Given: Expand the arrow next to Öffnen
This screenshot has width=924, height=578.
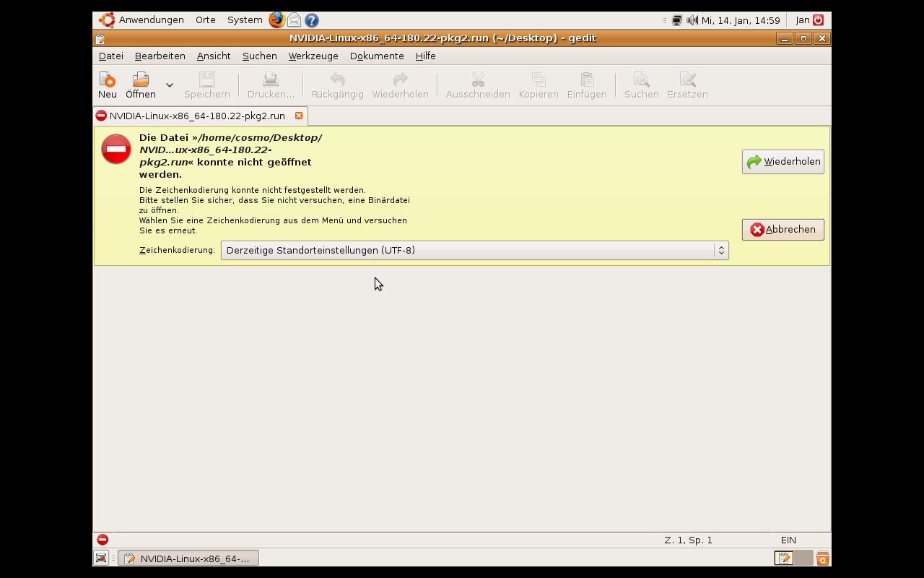Looking at the screenshot, I should [x=170, y=85].
